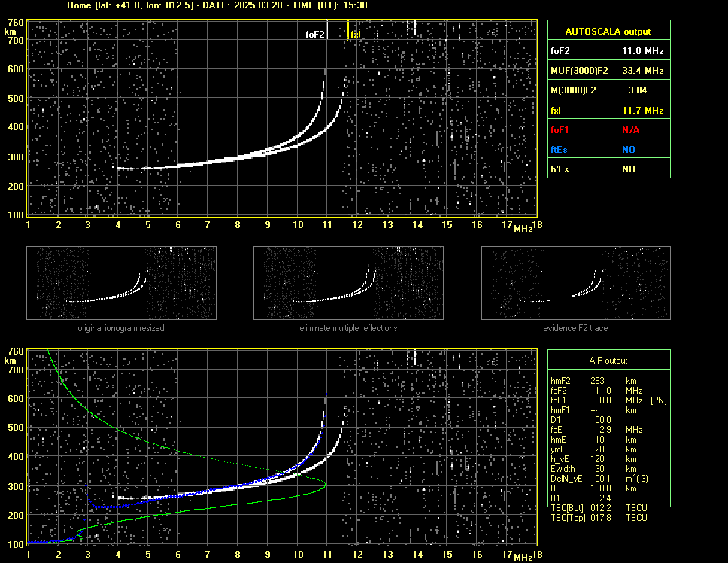Click the foF2 11.0 MHz row in AIP output

pyautogui.click(x=596, y=391)
